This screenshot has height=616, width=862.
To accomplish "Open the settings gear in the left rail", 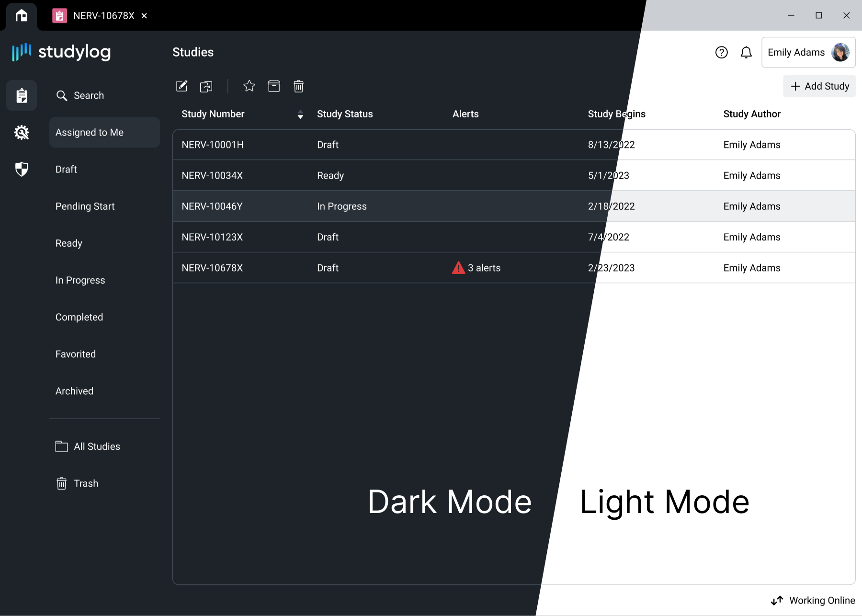I will pos(22,132).
